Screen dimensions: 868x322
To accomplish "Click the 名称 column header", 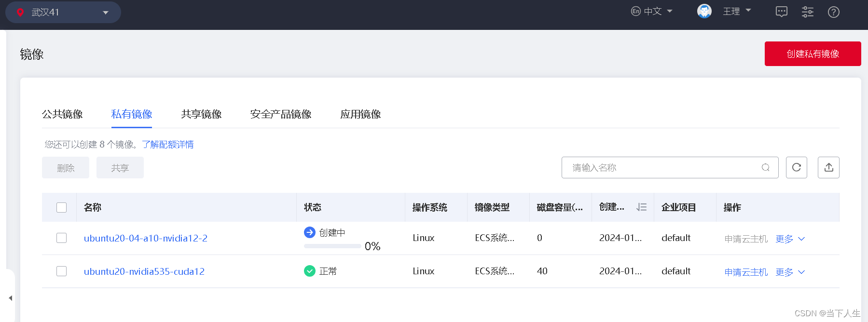I will click(x=93, y=207).
